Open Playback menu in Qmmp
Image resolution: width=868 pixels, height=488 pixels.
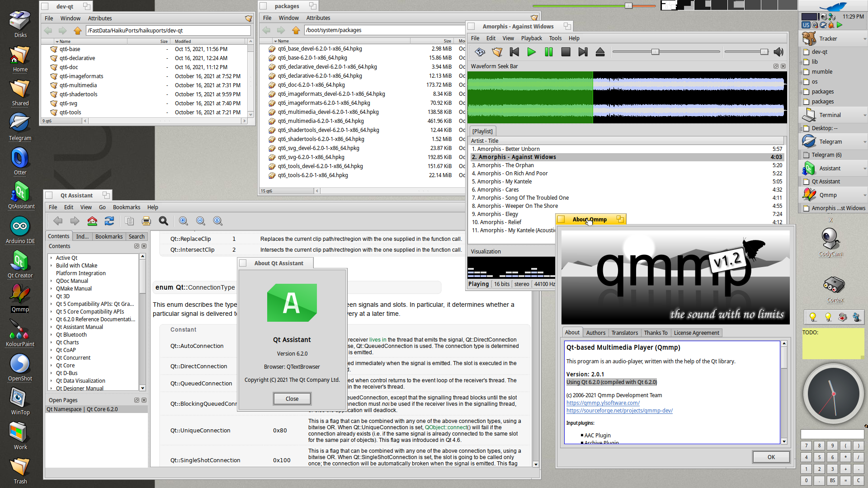tap(531, 38)
